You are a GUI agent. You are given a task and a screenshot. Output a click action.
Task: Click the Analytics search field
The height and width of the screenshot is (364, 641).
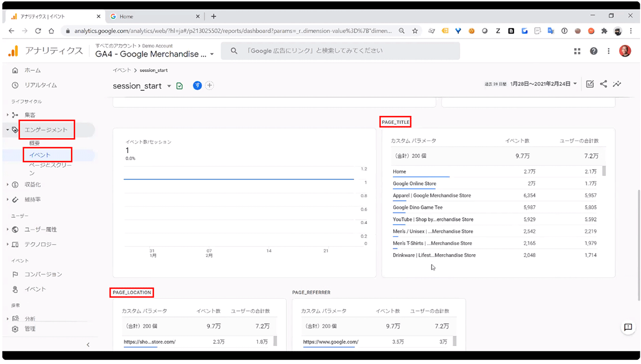pos(340,51)
